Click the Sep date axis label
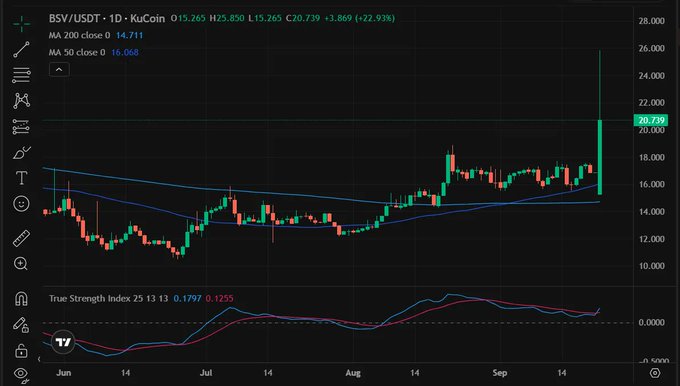 point(500,373)
